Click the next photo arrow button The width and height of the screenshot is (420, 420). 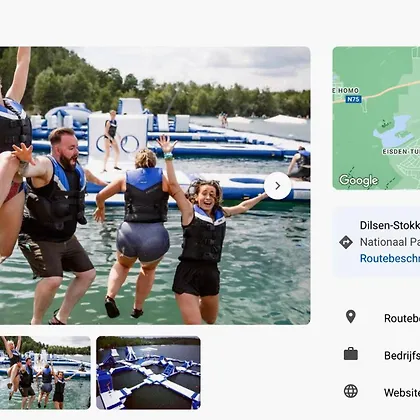(x=278, y=186)
